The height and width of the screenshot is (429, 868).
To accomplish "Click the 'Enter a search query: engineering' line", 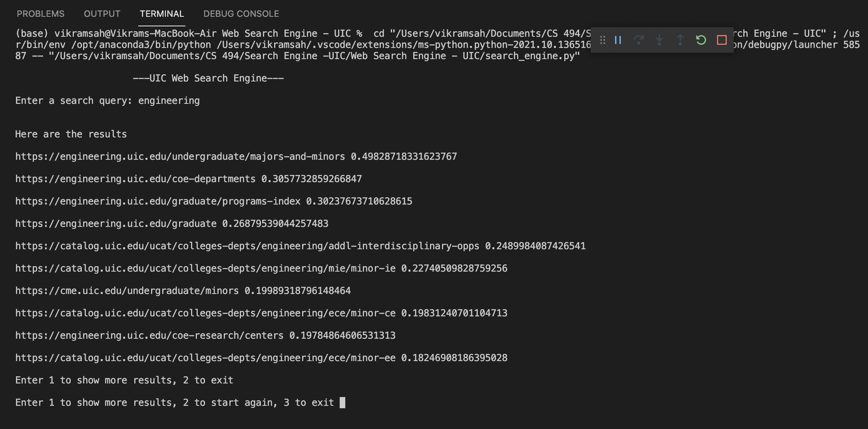I will pyautogui.click(x=107, y=101).
